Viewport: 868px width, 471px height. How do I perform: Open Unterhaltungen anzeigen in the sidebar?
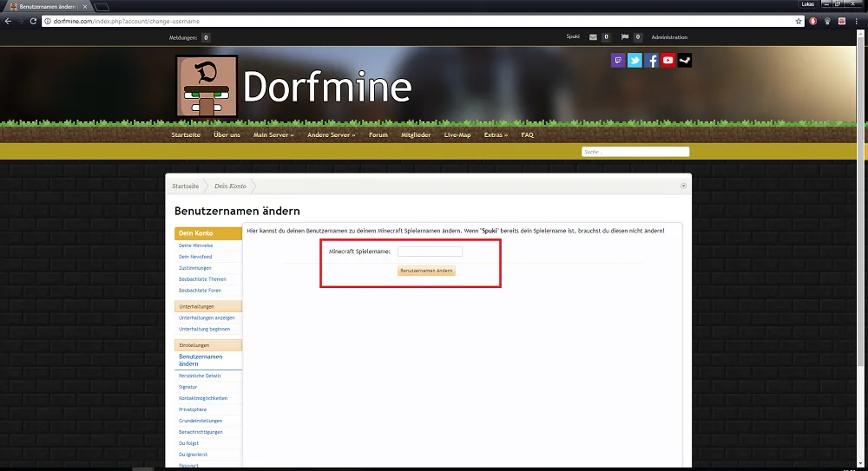(x=207, y=317)
